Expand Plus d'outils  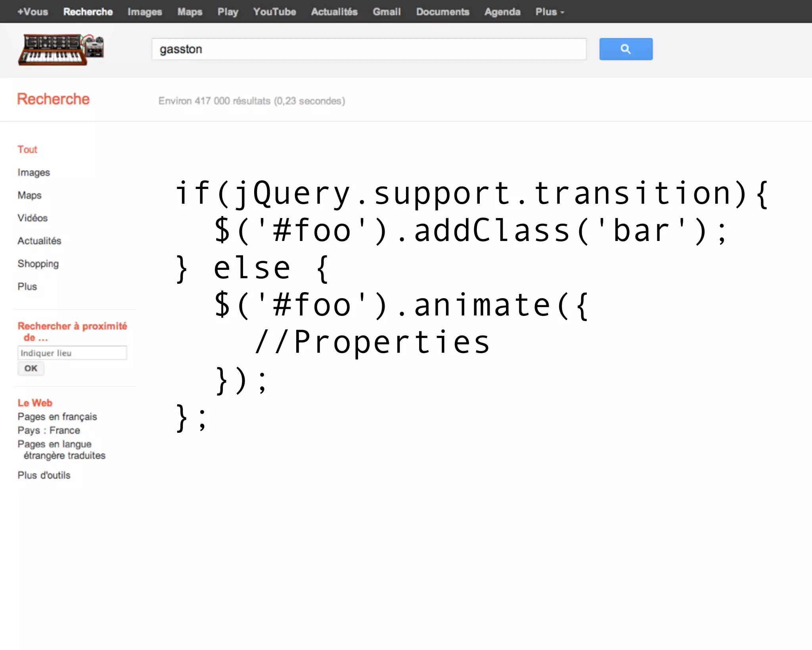[x=44, y=475]
